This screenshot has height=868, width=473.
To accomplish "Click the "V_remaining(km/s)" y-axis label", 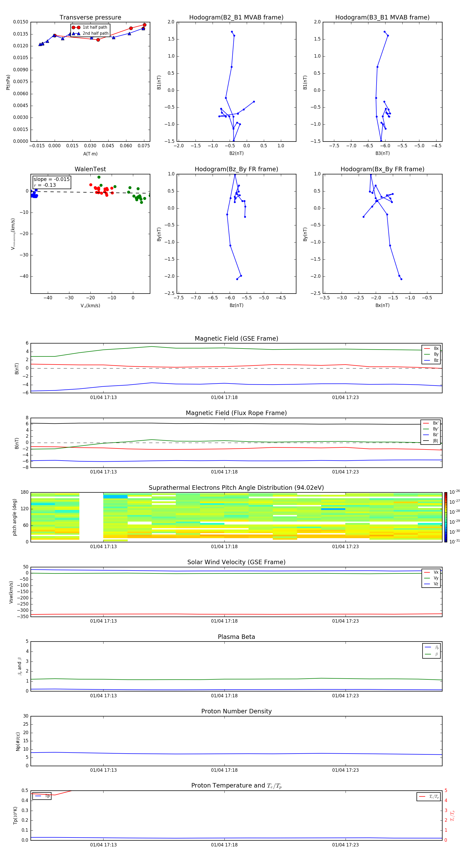I will [13, 234].
